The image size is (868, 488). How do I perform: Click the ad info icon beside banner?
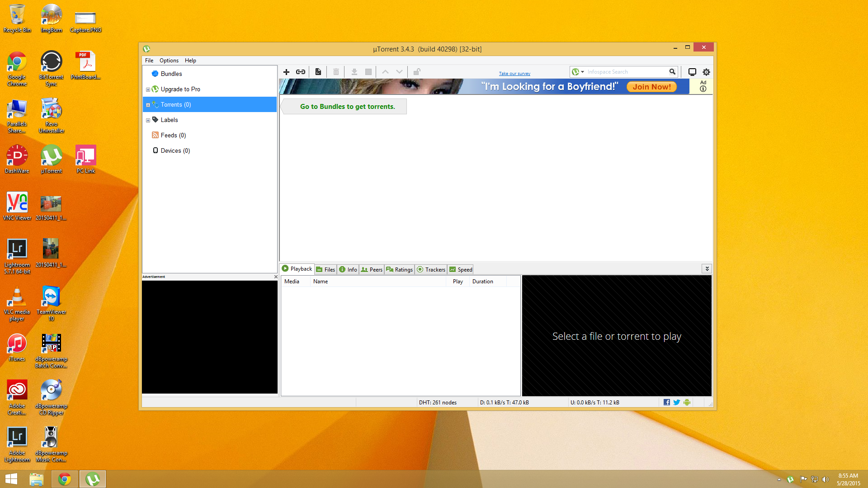(703, 89)
